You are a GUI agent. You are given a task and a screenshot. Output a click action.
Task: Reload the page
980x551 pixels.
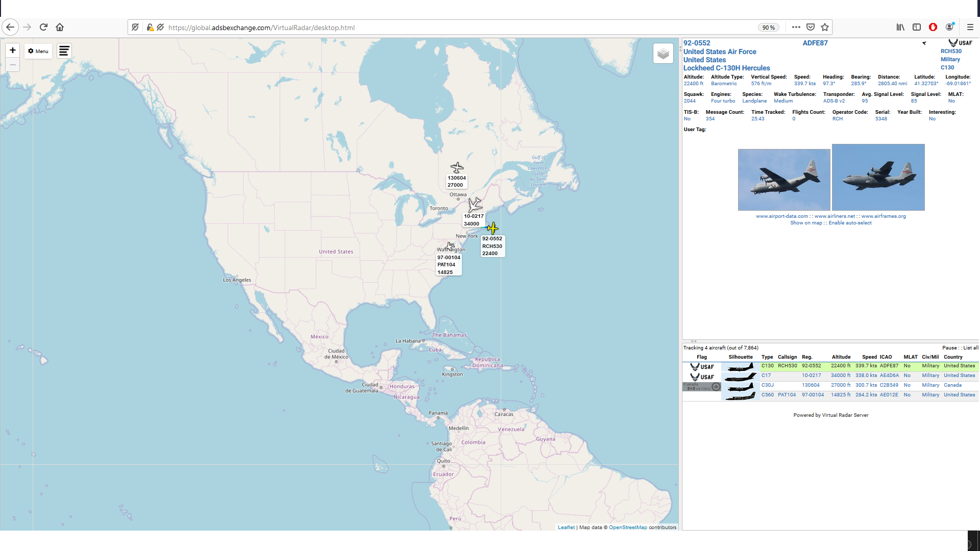click(x=43, y=28)
